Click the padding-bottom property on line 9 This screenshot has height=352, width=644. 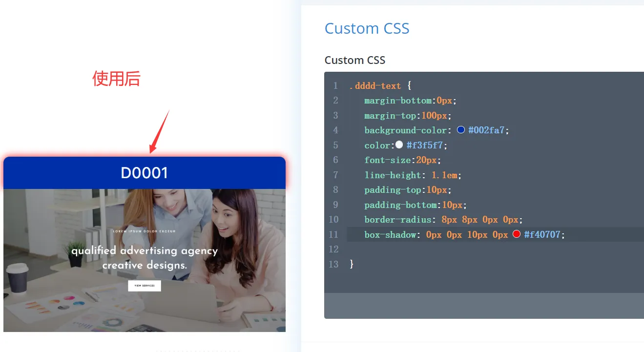pyautogui.click(x=401, y=205)
